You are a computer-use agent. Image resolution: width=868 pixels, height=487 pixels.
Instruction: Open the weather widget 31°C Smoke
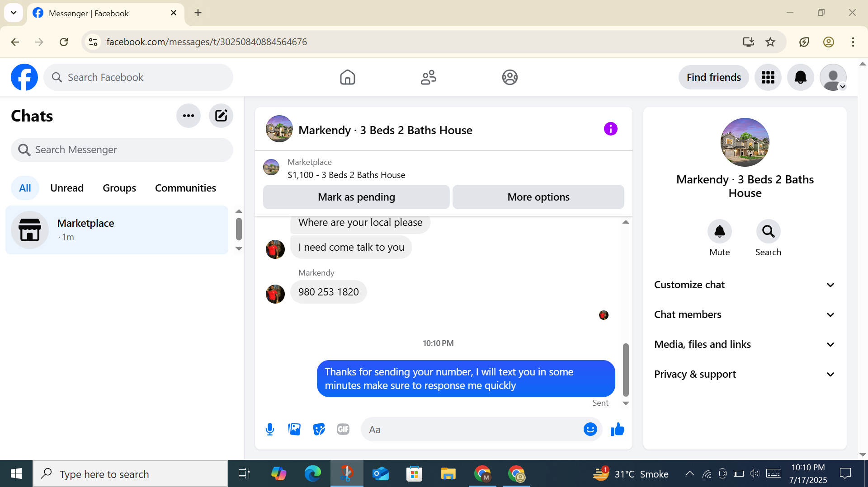(631, 473)
